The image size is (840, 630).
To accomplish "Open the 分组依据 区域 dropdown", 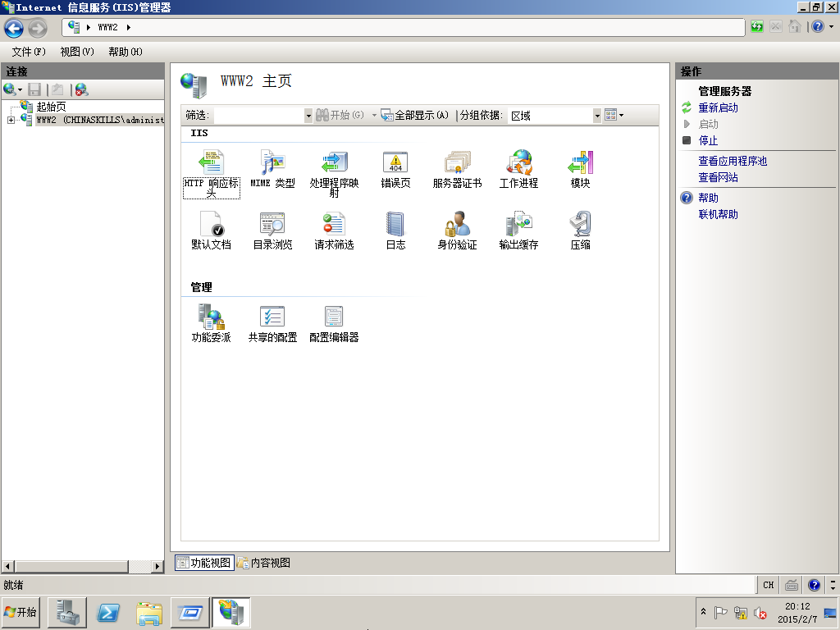I will click(597, 115).
